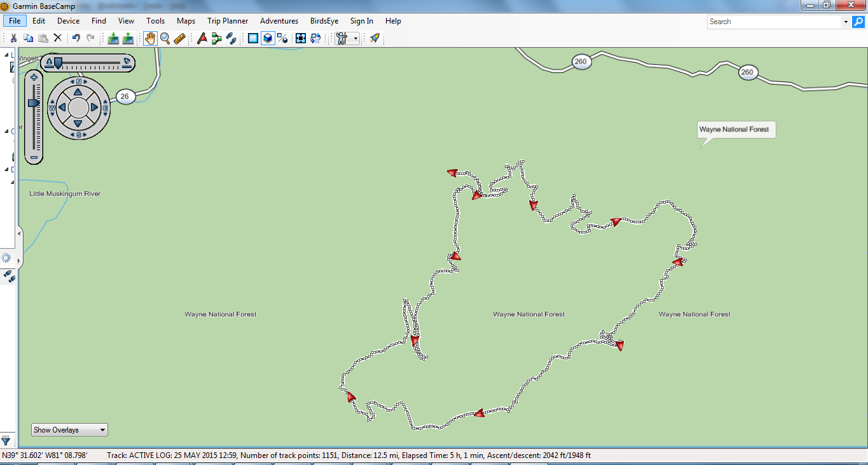This screenshot has width=868, height=465.
Task: Select the New Waypoint flag tool
Action: (202, 38)
